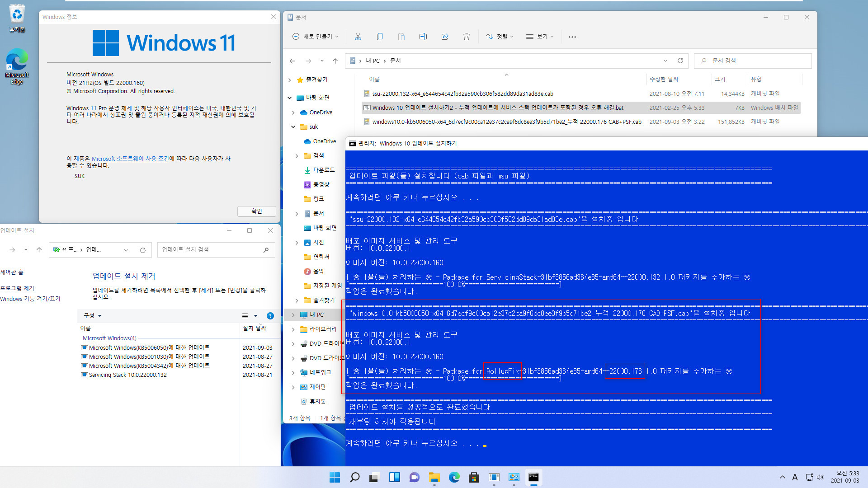Click 업데이트 설치 검색 search box
Image resolution: width=868 pixels, height=488 pixels.
(x=216, y=249)
